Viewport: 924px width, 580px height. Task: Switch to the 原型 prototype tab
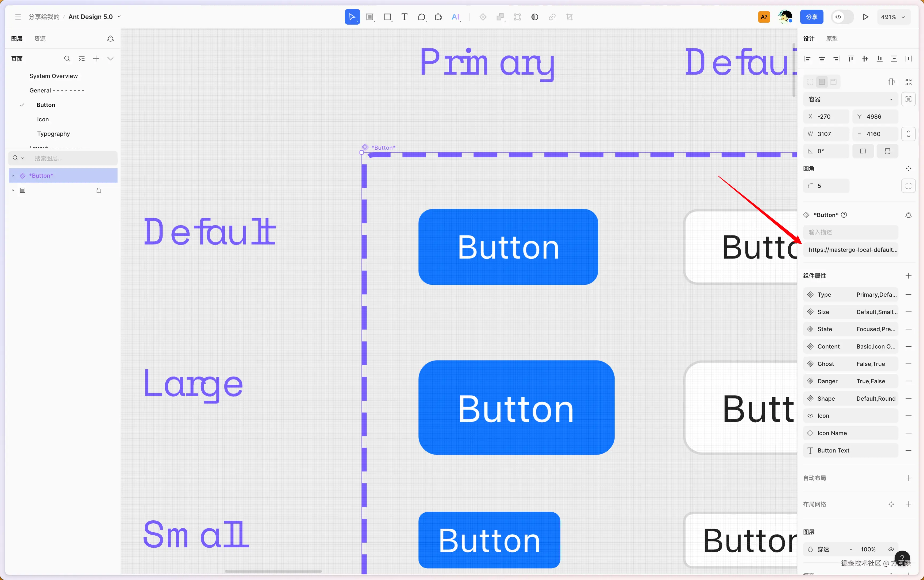(x=831, y=39)
